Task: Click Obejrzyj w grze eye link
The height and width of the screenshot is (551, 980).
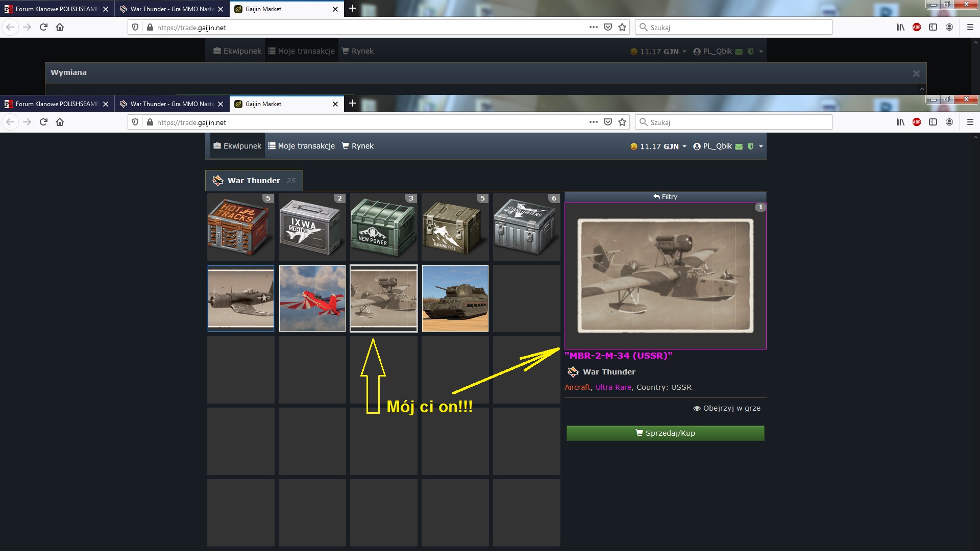Action: coord(727,408)
